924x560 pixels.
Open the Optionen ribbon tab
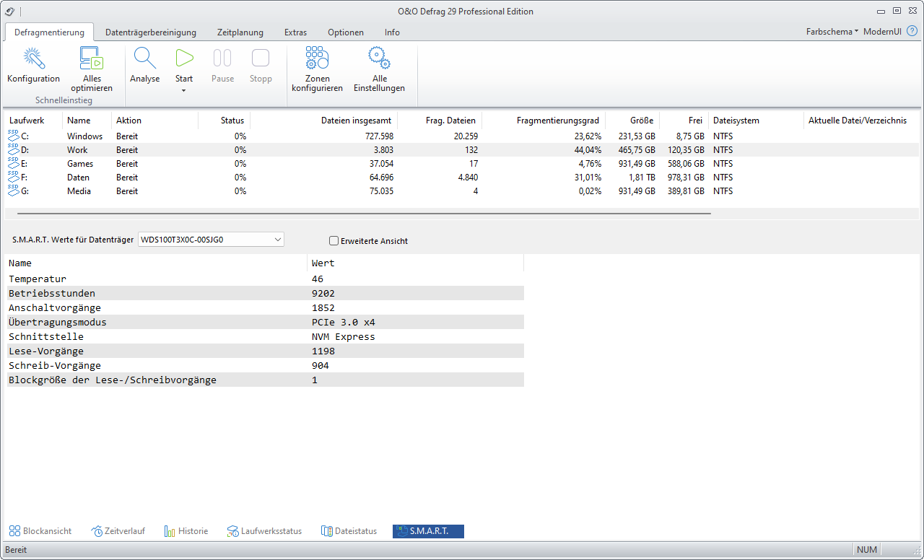click(346, 32)
